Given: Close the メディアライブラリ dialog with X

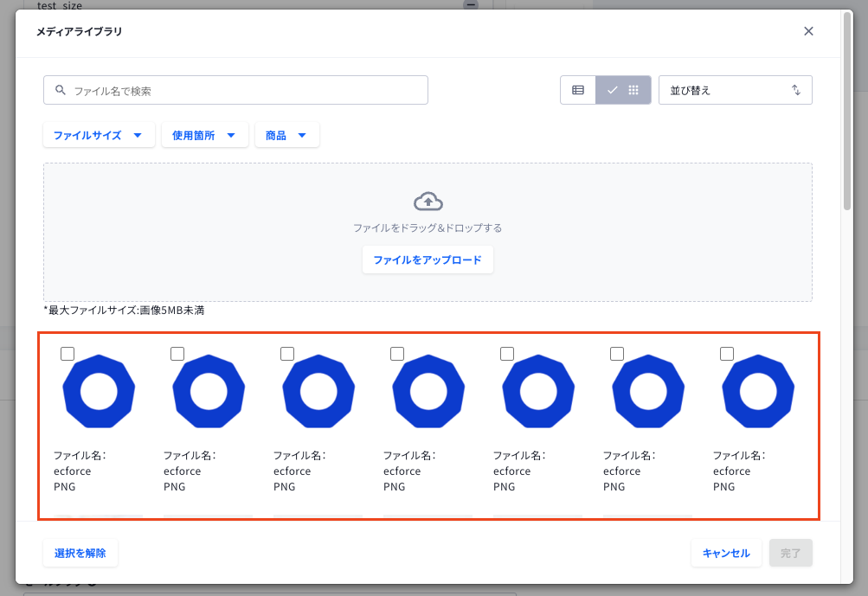Looking at the screenshot, I should pyautogui.click(x=808, y=31).
